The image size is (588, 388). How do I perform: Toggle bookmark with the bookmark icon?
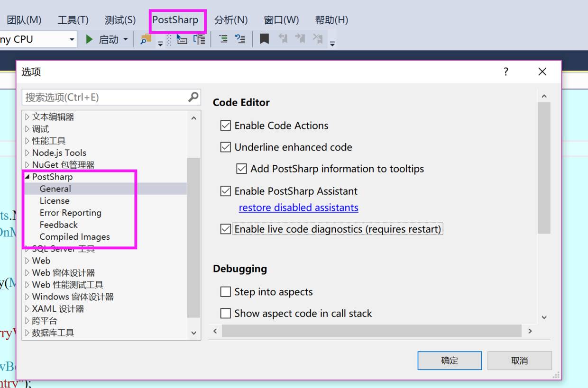(x=265, y=39)
